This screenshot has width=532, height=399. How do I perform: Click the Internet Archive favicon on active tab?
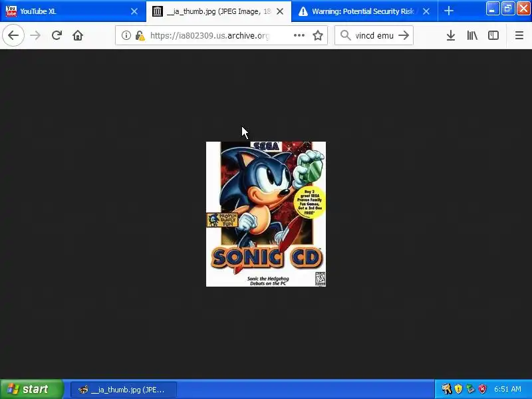(157, 11)
